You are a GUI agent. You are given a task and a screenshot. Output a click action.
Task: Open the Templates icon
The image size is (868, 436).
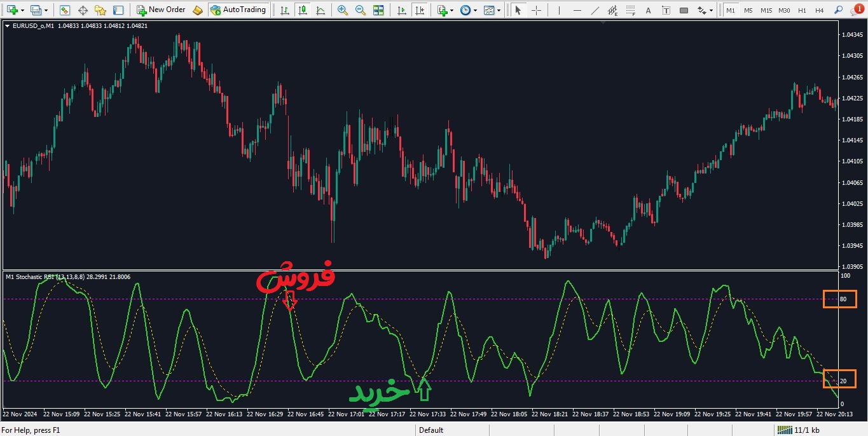[489, 10]
